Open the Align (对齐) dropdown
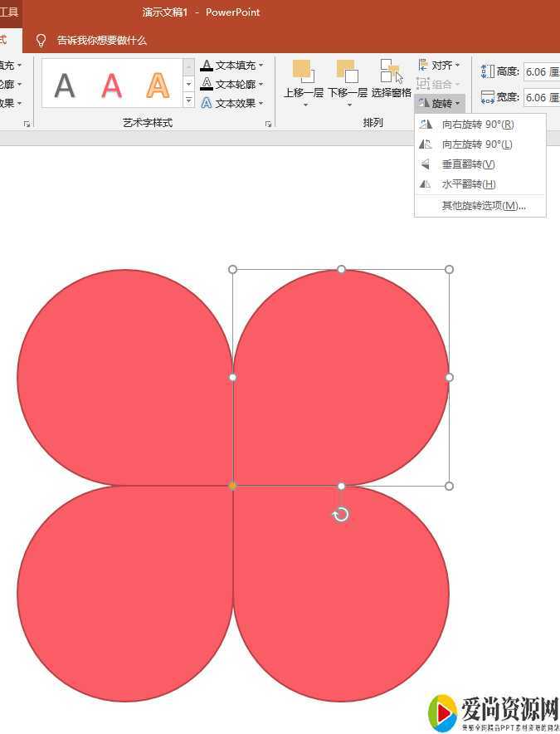 pyautogui.click(x=440, y=65)
